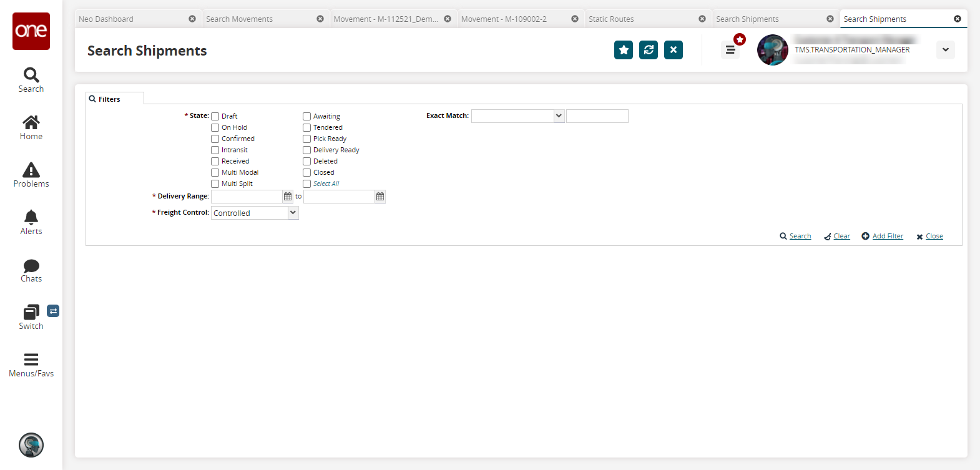Click the Filters section tab
The height and width of the screenshot is (470, 980).
point(115,99)
